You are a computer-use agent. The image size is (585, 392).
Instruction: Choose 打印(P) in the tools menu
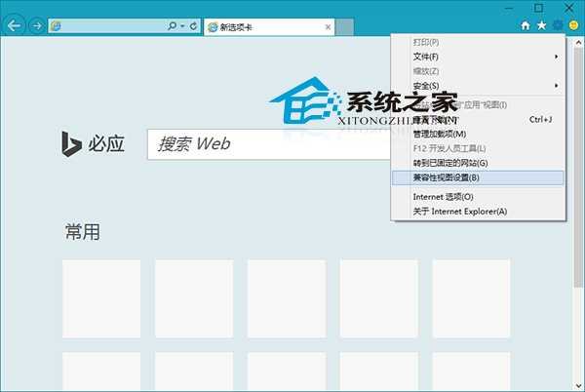pos(478,42)
